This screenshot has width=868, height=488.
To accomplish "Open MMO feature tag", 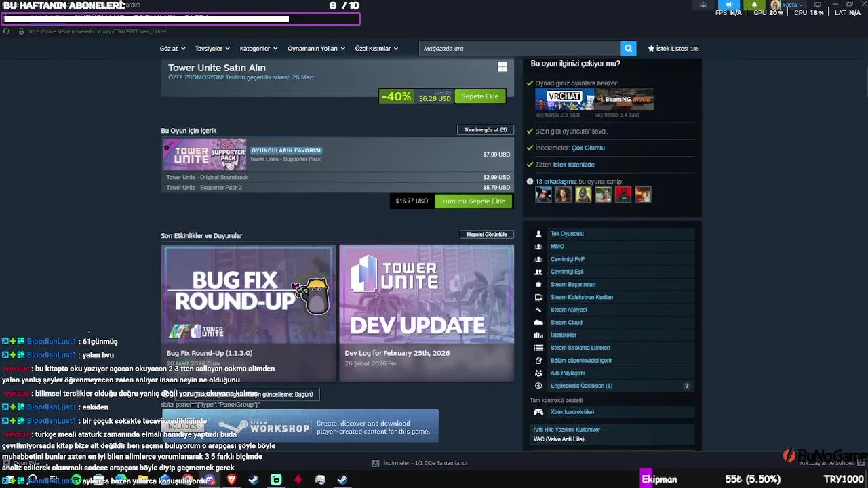I will (613, 247).
